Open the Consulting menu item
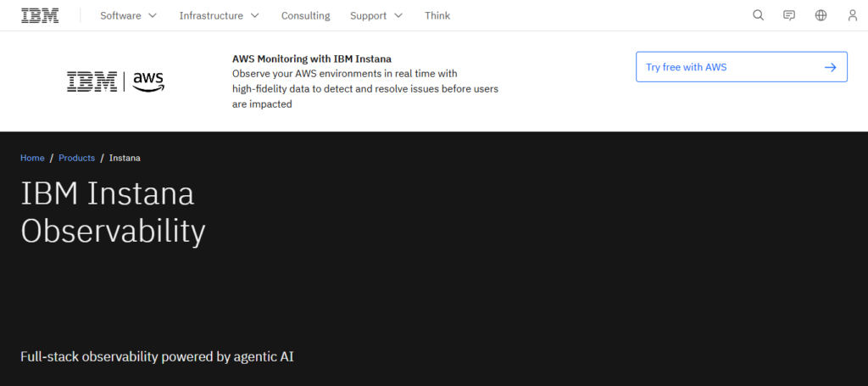The width and height of the screenshot is (868, 386). (x=305, y=15)
